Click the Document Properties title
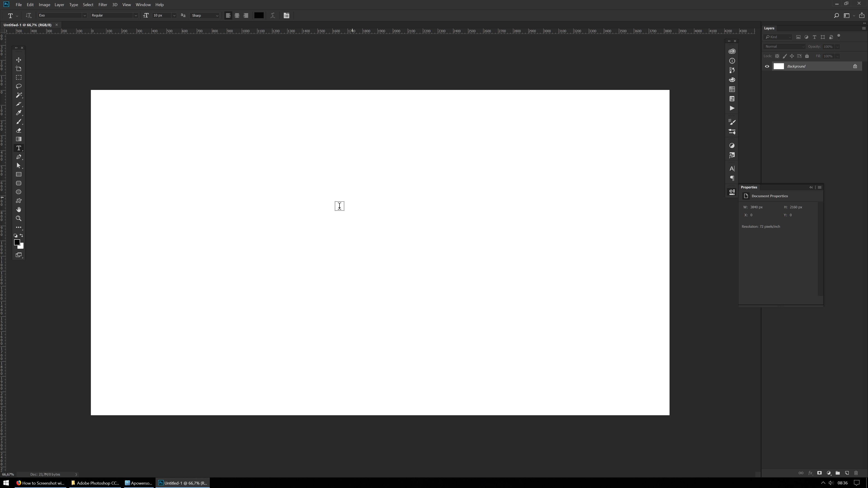 770,195
